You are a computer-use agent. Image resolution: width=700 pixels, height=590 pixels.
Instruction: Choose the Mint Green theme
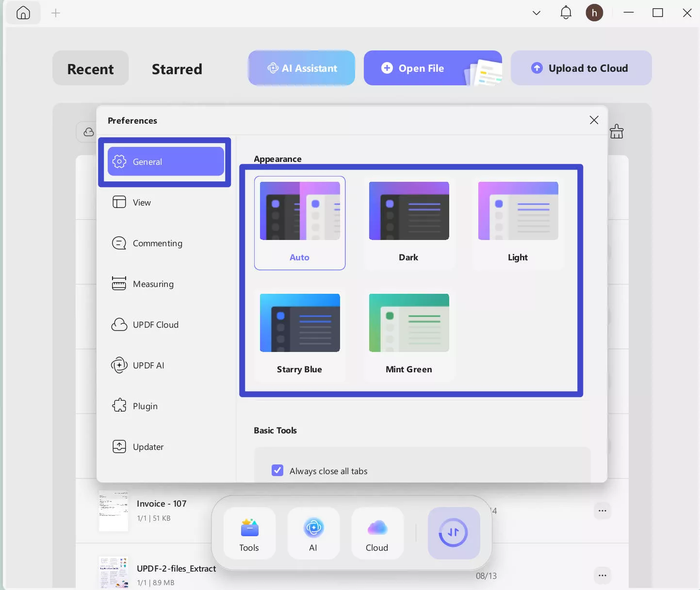pos(409,335)
